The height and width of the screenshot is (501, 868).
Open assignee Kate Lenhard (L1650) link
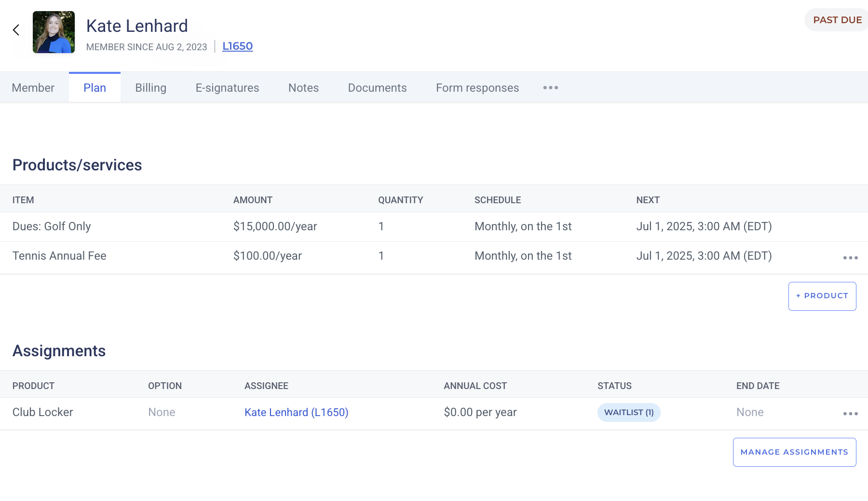tap(296, 413)
